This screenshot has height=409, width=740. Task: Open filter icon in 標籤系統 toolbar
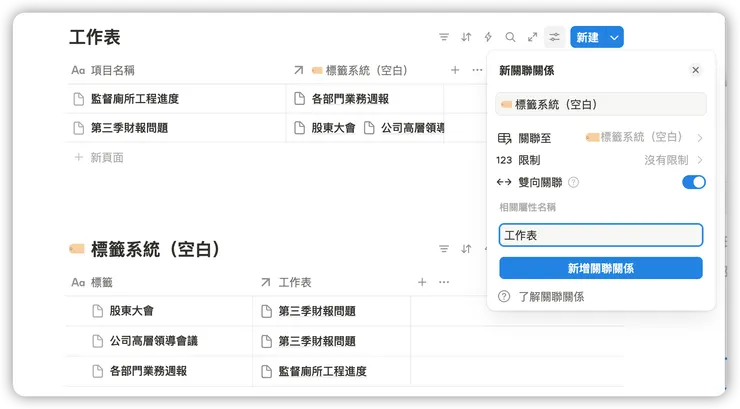click(444, 249)
